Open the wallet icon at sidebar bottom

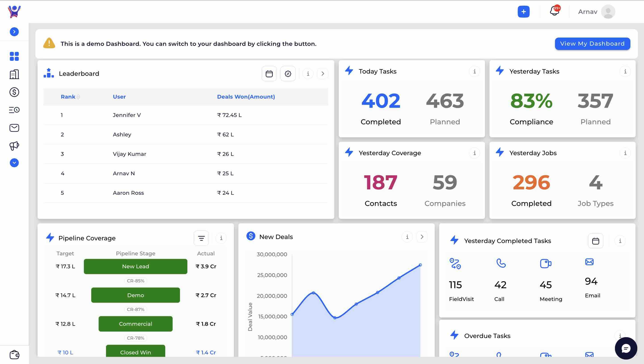click(14, 355)
